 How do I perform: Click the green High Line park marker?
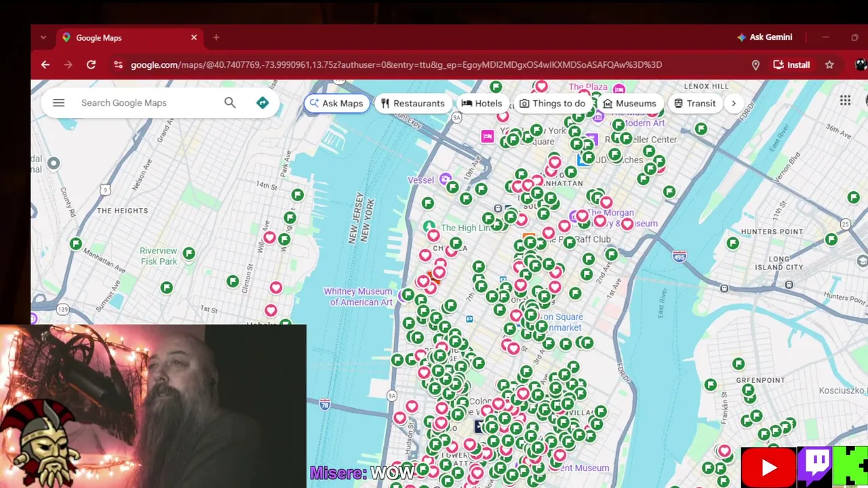[429, 226]
